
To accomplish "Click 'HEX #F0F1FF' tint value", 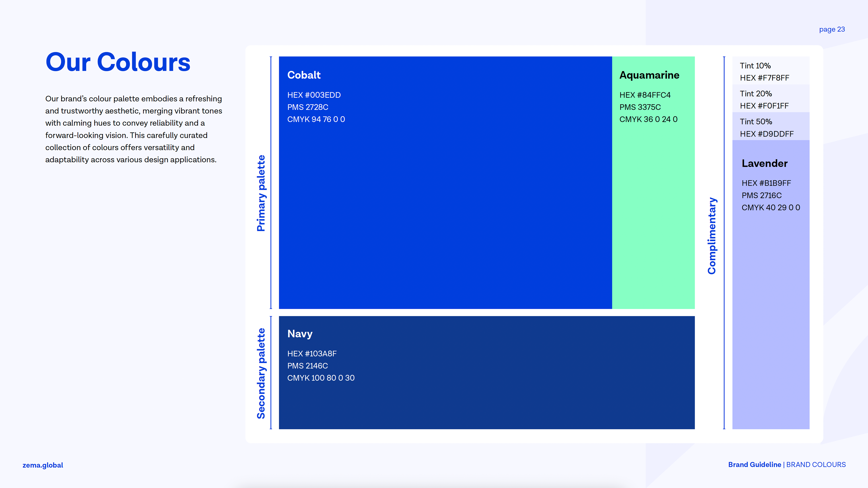I will click(764, 106).
